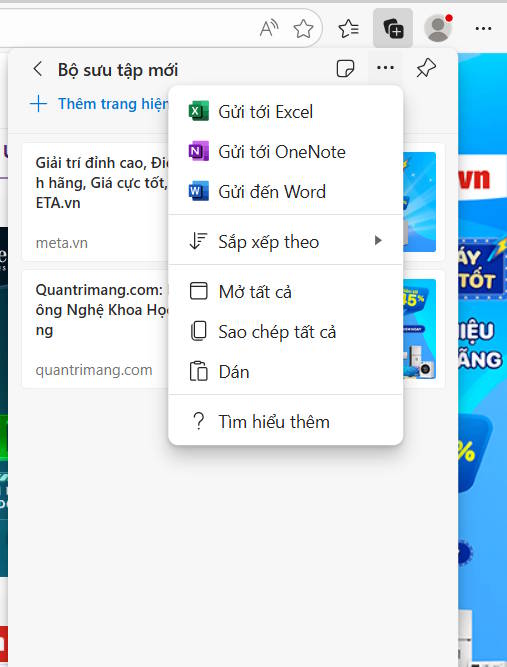
Task: Open the Favorites list icon
Action: [349, 29]
